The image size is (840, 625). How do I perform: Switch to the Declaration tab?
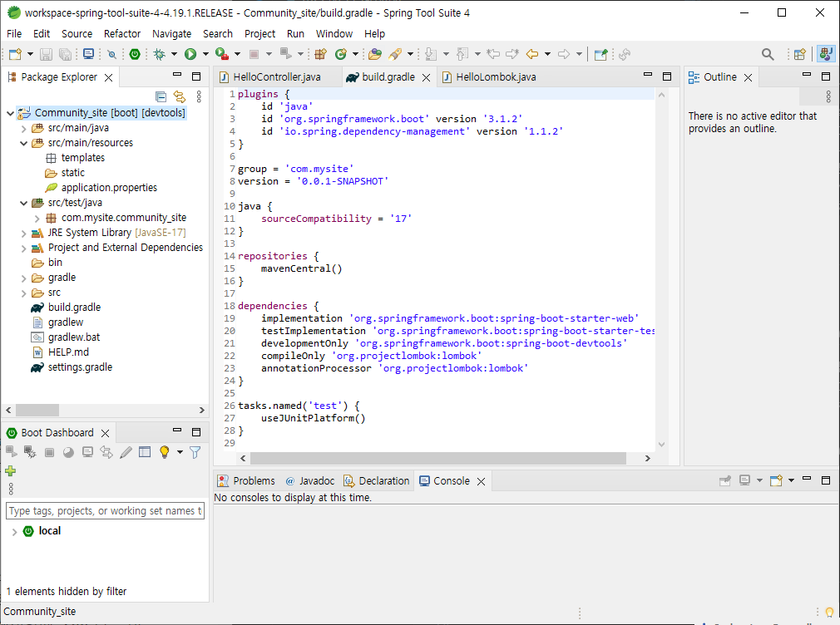[x=377, y=481]
